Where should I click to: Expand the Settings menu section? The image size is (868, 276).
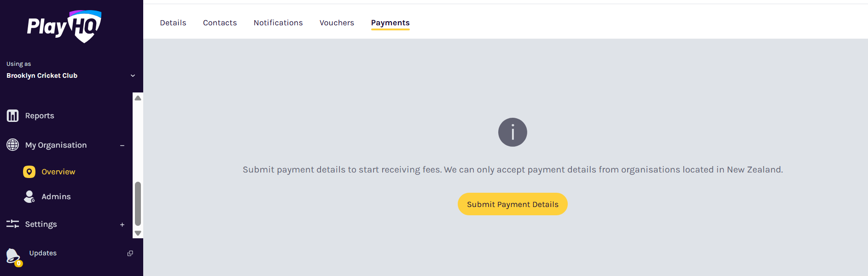pyautogui.click(x=122, y=224)
